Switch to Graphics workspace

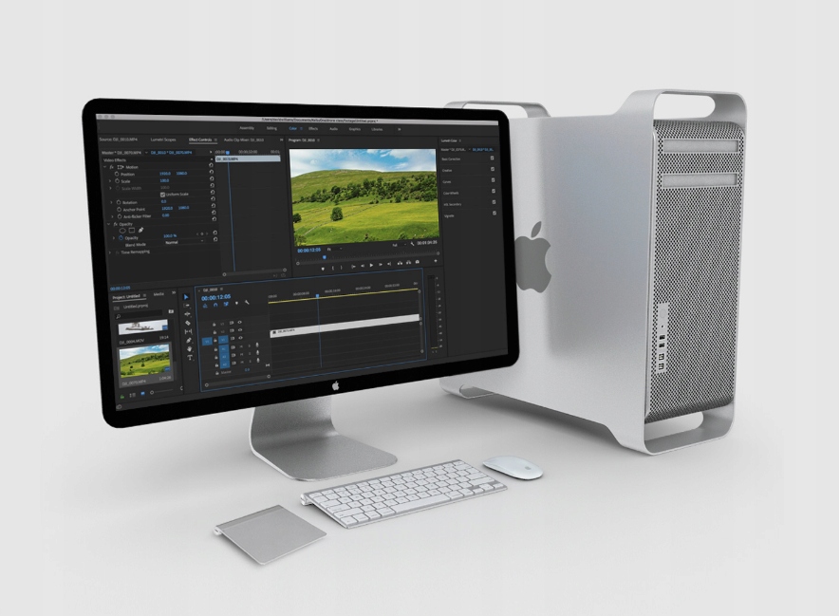coord(355,129)
